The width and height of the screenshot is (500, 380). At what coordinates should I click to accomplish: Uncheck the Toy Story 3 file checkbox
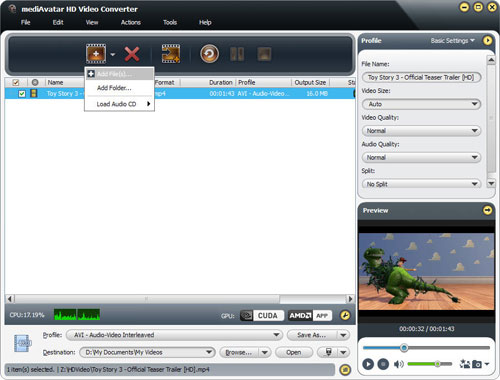[x=22, y=94]
